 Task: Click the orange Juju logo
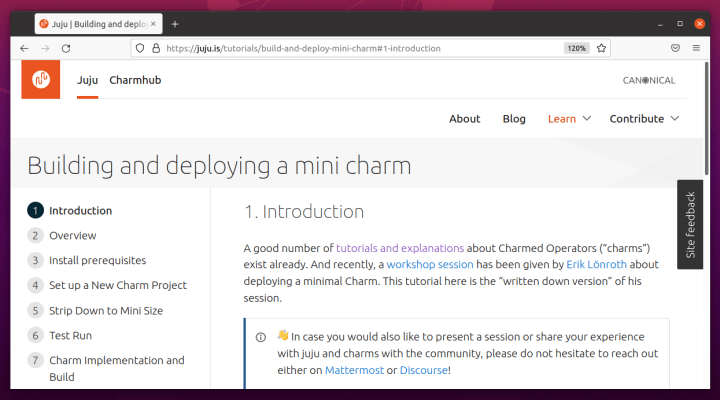pos(40,79)
